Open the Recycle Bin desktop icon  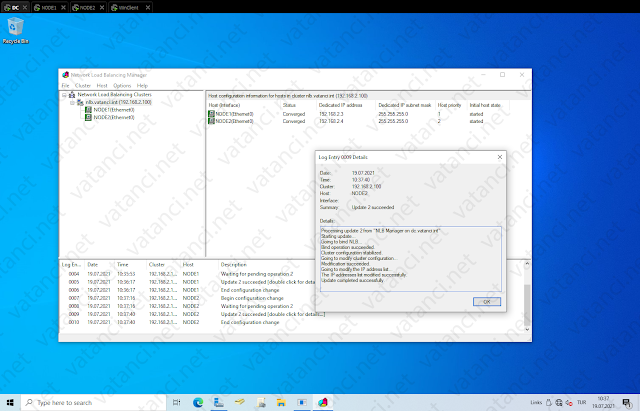point(16,31)
